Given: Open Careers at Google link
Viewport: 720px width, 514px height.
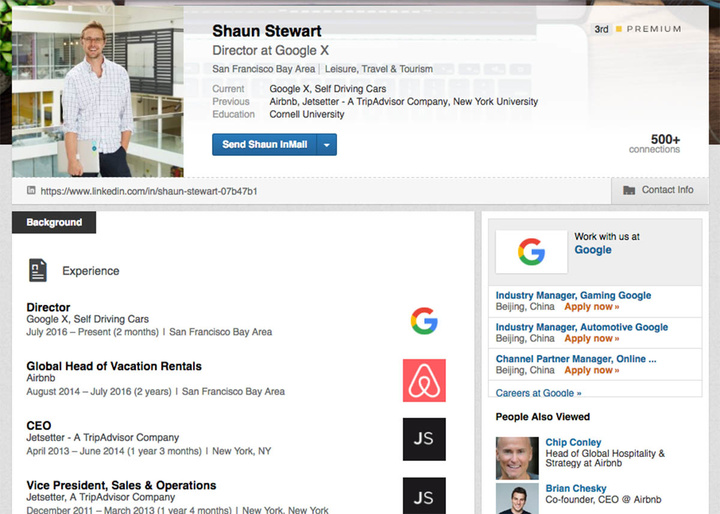Looking at the screenshot, I should 538,393.
